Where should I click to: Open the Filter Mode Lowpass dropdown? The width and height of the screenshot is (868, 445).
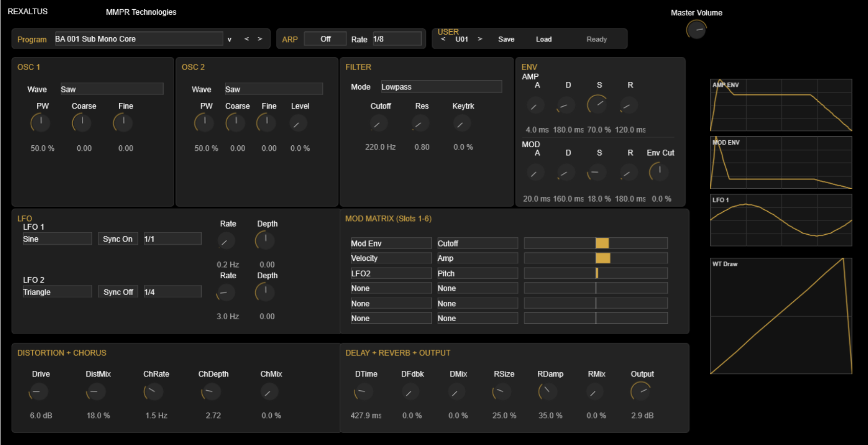point(441,87)
